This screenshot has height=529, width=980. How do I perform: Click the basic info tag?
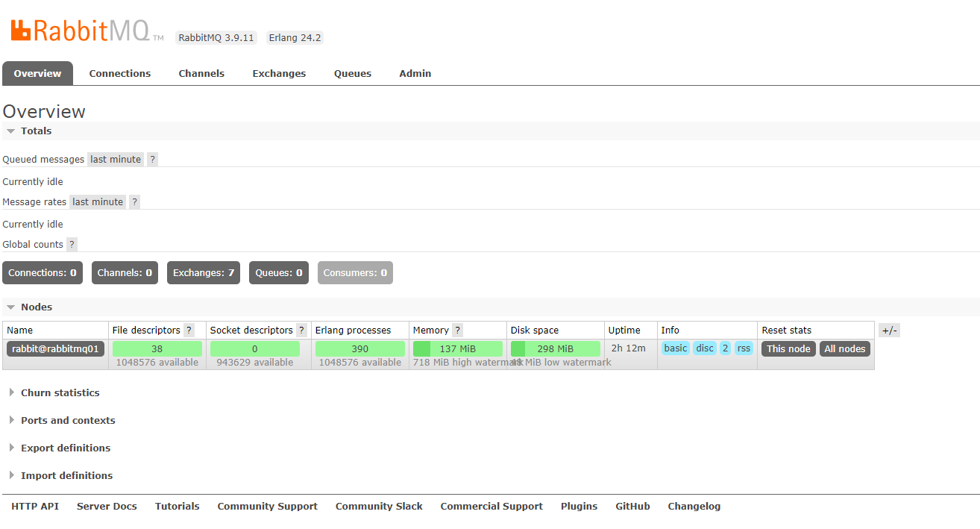coord(676,348)
